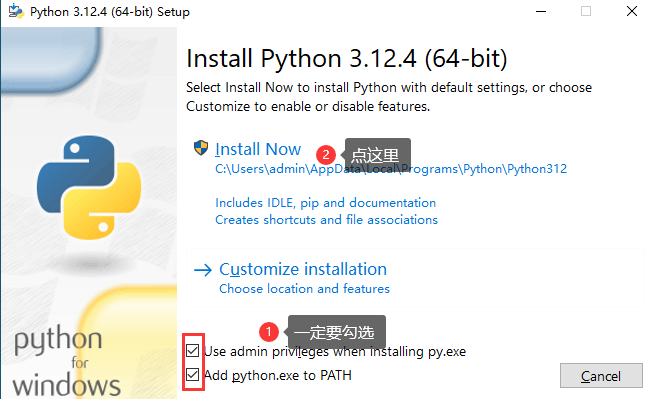This screenshot has height=399, width=654.
Task: Click the UAC shield icon beside Install Now
Action: click(201, 148)
